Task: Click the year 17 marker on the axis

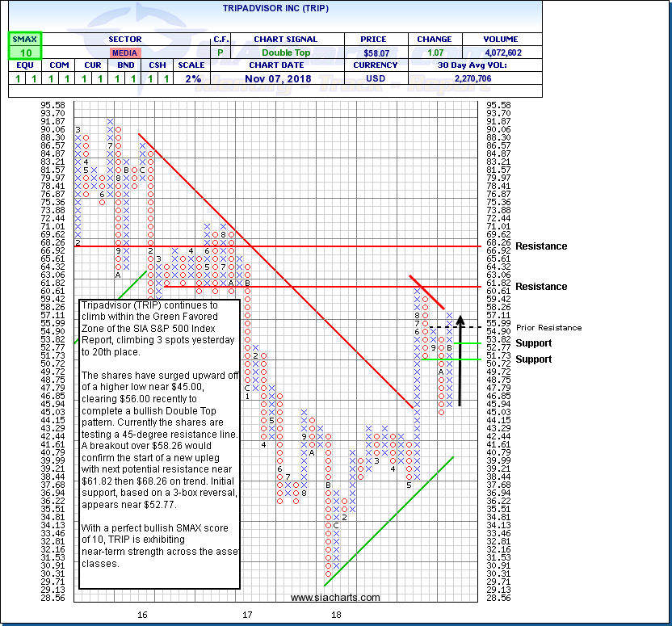Action: (247, 615)
